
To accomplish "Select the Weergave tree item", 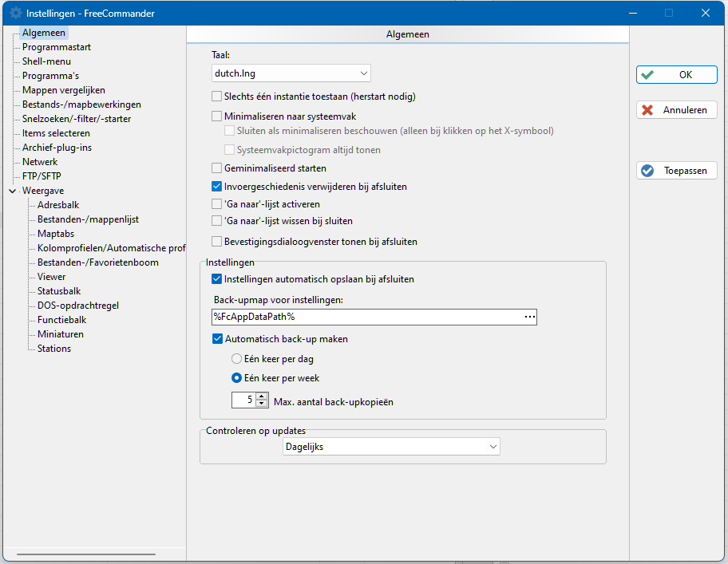I will coord(43,191).
